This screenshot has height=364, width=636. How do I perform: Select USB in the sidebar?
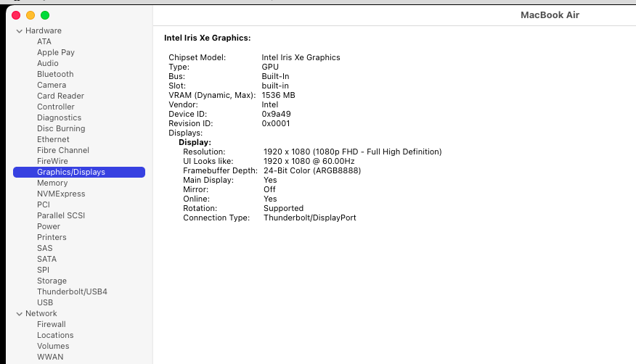pyautogui.click(x=45, y=303)
